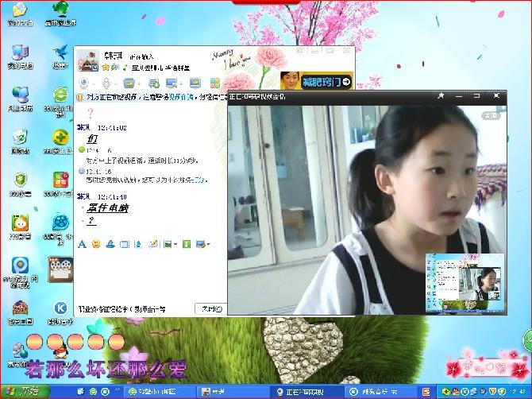532x399 pixels.
Task: Click the weight-loss advertisement banner
Action: pyautogui.click(x=316, y=81)
